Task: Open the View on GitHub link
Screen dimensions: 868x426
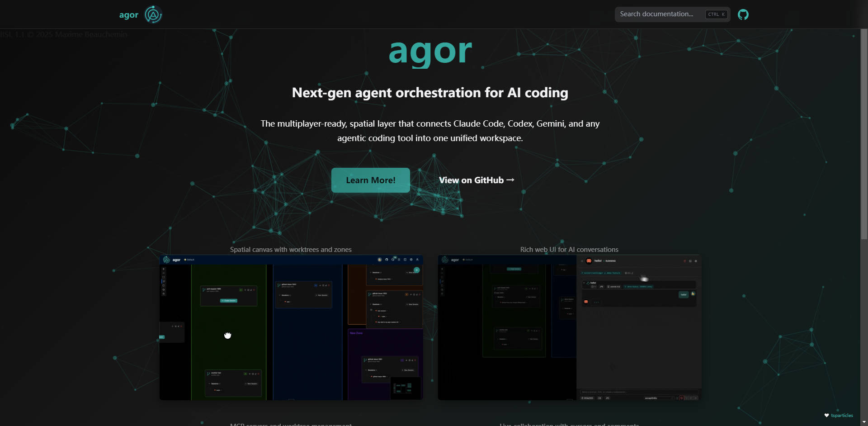Action: click(x=476, y=180)
